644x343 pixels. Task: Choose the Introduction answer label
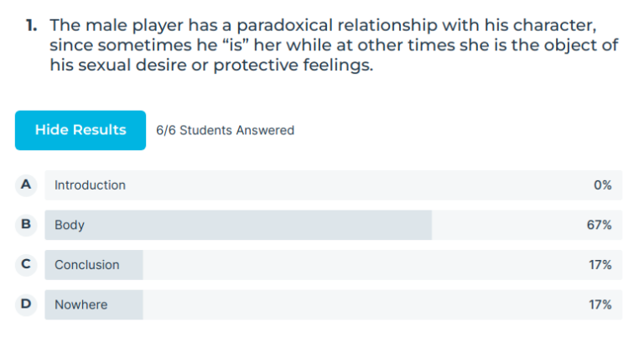90,185
